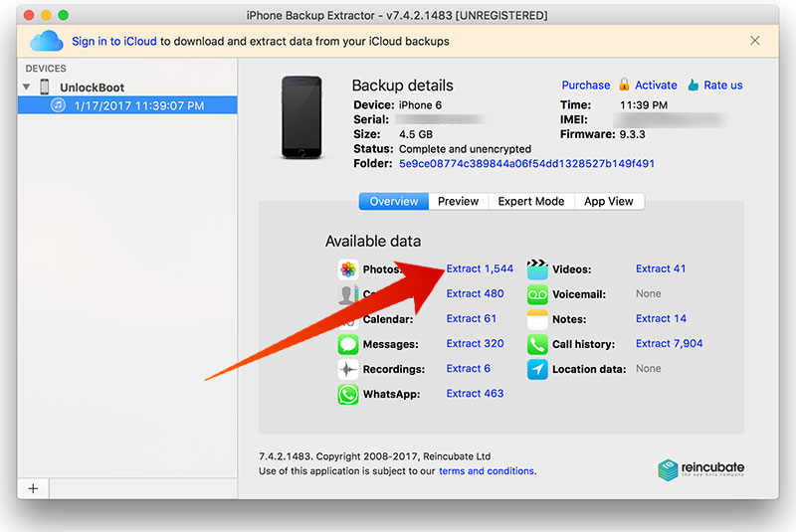
Task: Open the terms and conditions link
Action: tap(487, 471)
